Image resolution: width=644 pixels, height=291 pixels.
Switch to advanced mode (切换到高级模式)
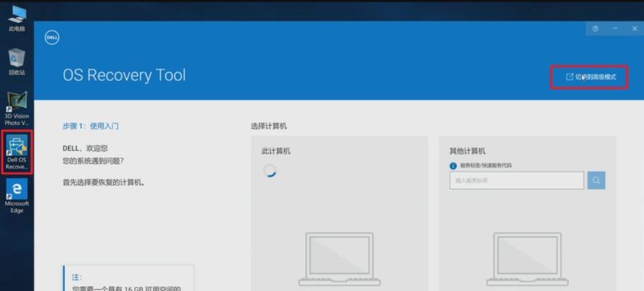591,77
